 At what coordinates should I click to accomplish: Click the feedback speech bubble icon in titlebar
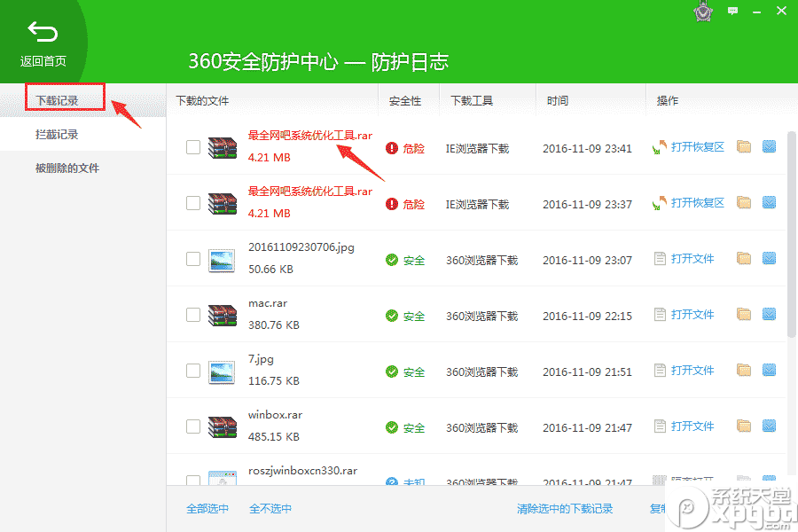click(732, 12)
